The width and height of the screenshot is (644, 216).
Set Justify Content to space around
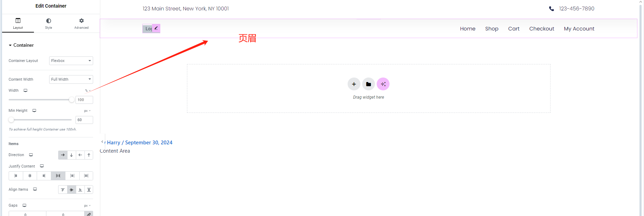click(72, 176)
